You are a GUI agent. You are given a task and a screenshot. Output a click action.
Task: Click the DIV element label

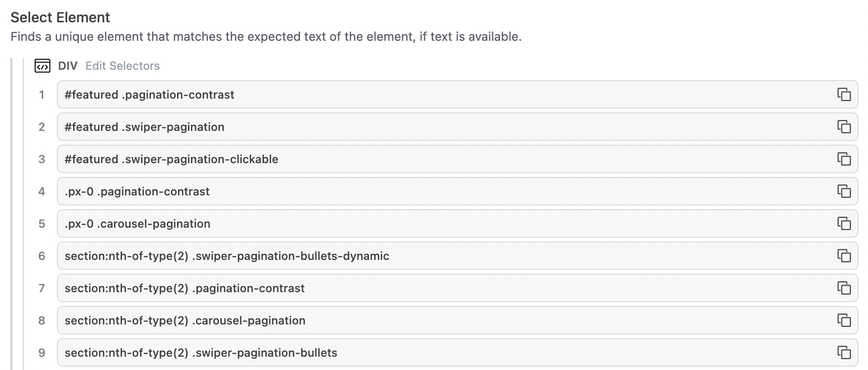67,66
